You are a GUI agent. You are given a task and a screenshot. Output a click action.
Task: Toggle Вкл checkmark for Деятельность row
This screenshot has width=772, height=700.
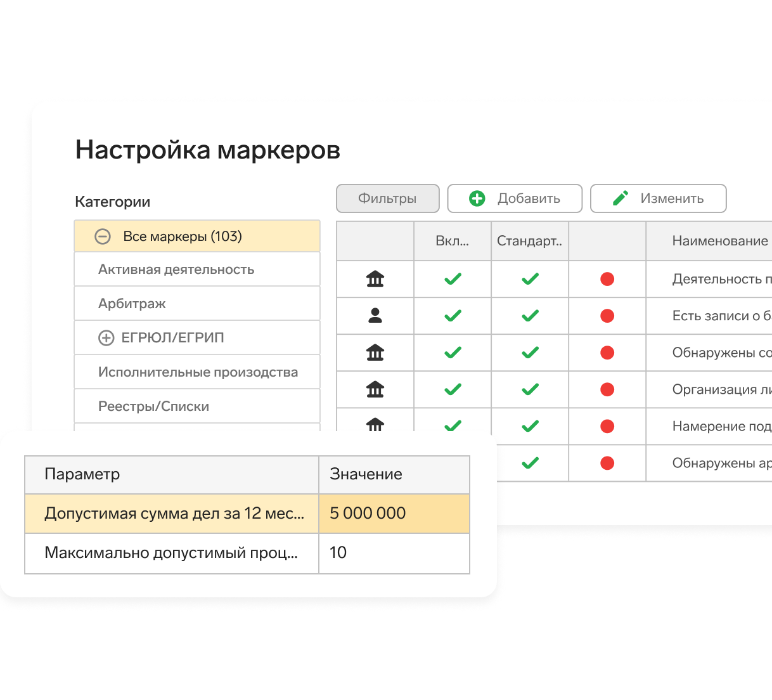tap(453, 279)
